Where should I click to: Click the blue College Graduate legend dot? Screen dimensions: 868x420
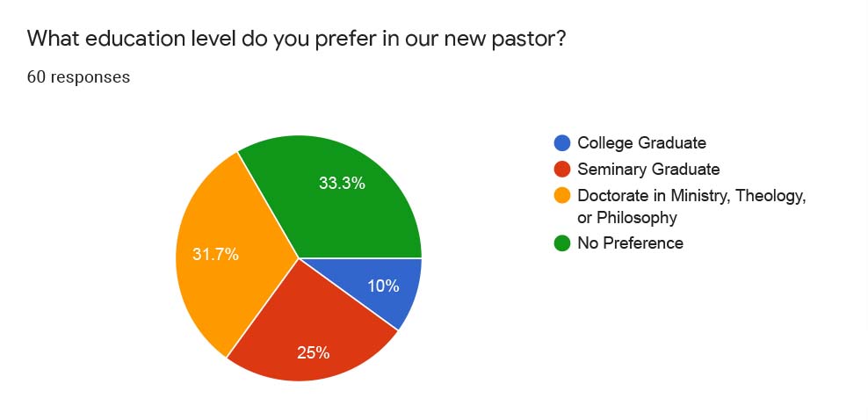562,142
